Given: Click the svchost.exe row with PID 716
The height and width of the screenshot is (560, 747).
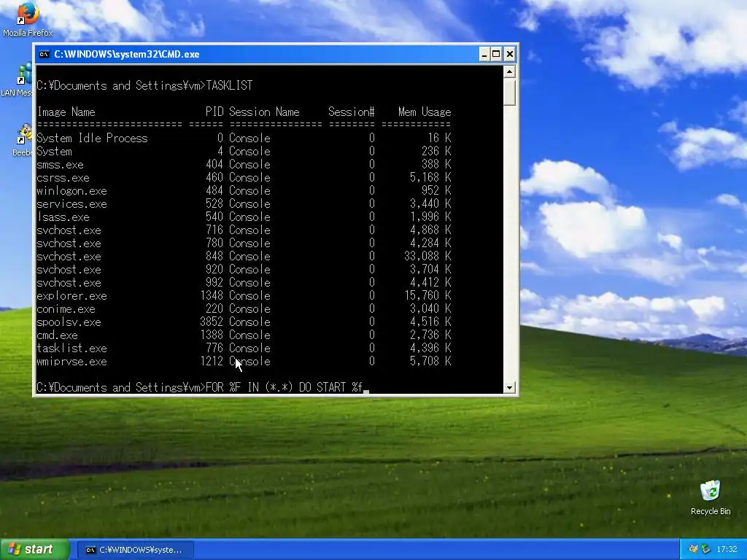Looking at the screenshot, I should (x=244, y=230).
